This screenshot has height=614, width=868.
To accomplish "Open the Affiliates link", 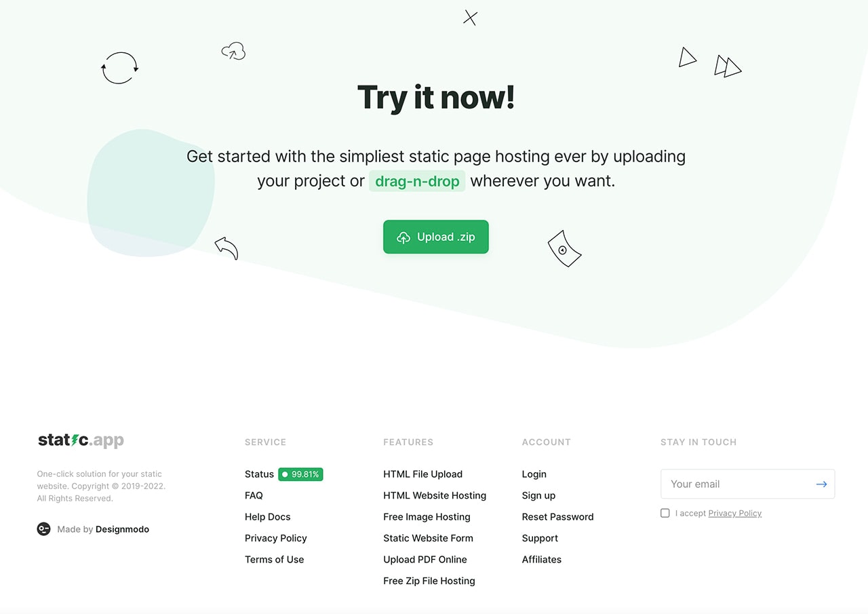I will [542, 560].
